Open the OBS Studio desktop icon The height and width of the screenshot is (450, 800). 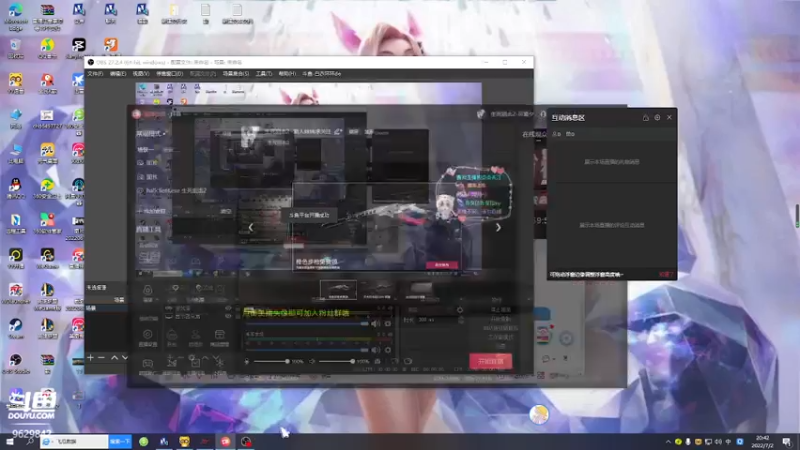(16, 364)
